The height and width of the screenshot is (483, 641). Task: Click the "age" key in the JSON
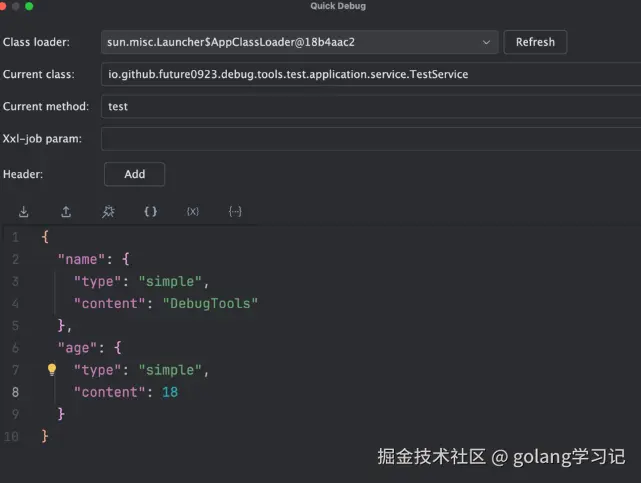(77, 348)
